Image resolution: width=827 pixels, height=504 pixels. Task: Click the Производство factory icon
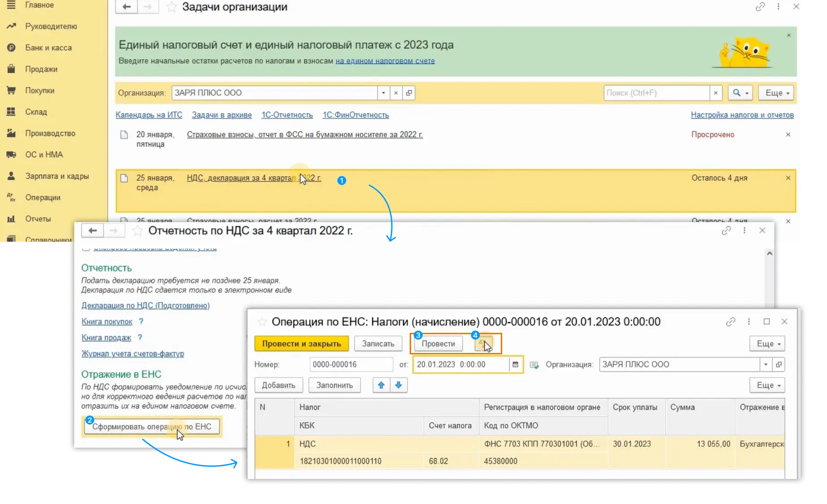(x=11, y=133)
